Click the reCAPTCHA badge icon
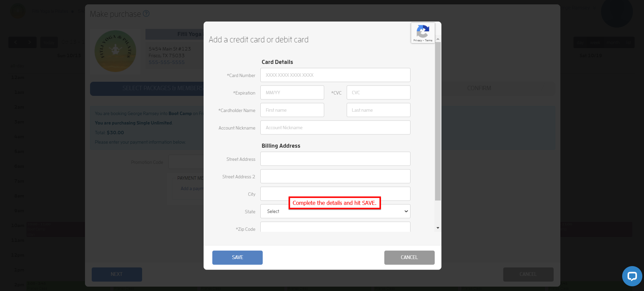The width and height of the screenshot is (644, 291). (423, 31)
